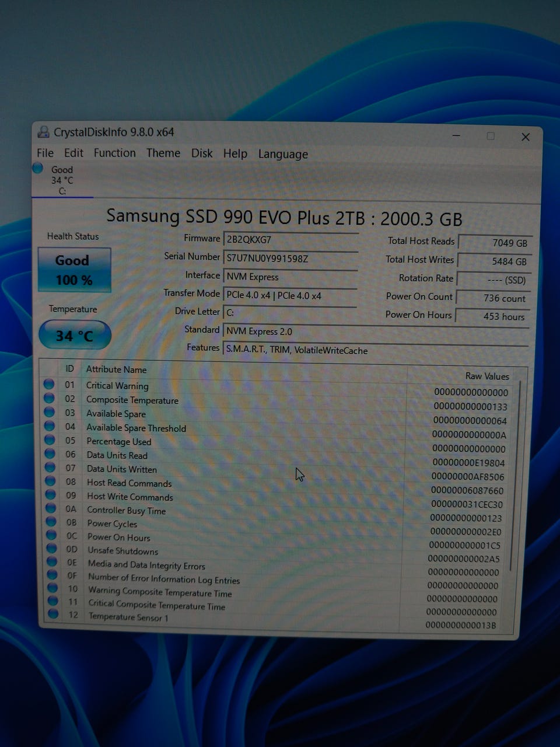
Task: Select the Percentage Used attribute name
Action: 119,442
